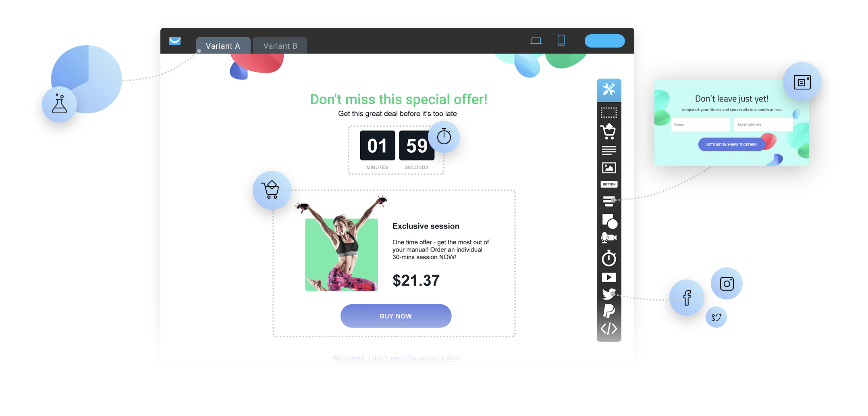This screenshot has height=416, width=868.
Task: Select the webinar camera tool
Action: pyautogui.click(x=609, y=238)
